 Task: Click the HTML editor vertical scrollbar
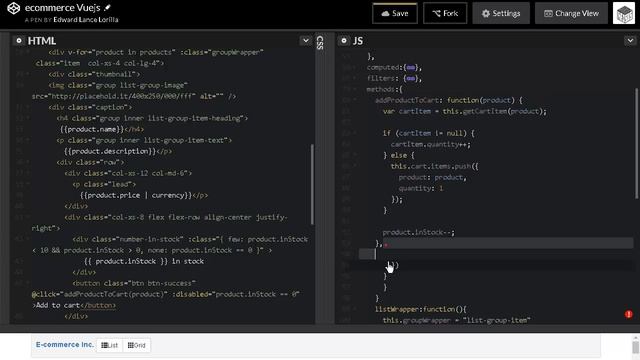coord(312,184)
